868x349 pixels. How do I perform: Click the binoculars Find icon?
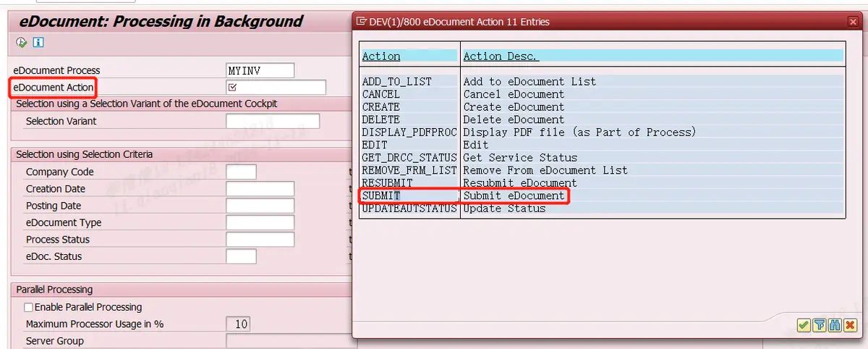coord(834,326)
